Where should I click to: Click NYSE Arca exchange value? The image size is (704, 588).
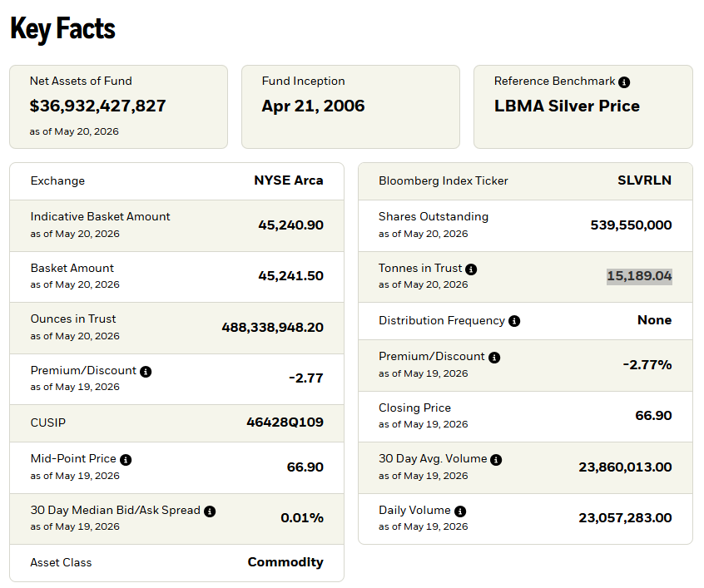click(289, 180)
